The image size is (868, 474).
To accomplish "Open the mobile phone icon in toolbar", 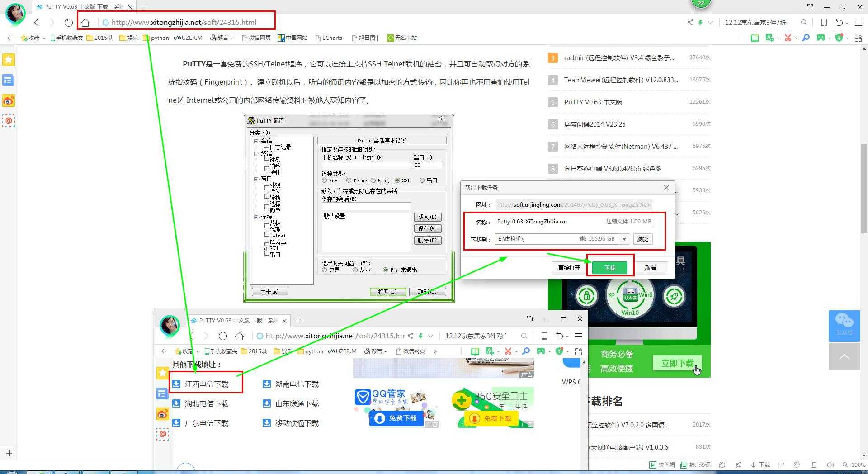I will [x=824, y=22].
